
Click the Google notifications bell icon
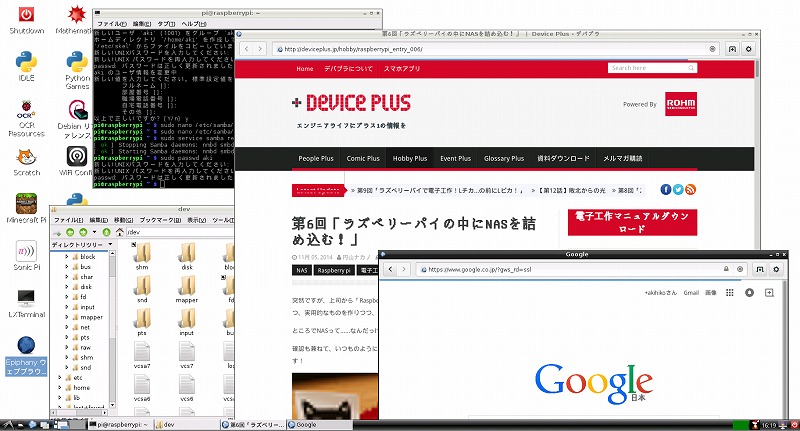coord(749,292)
